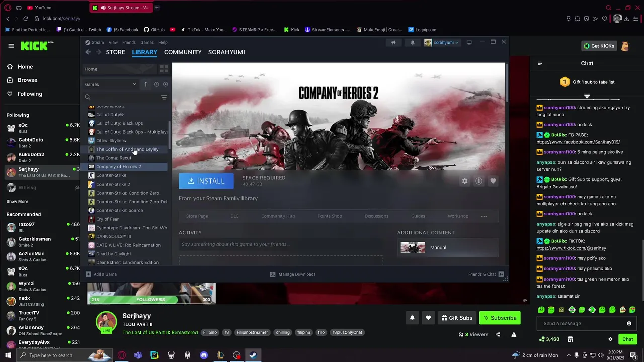The height and width of the screenshot is (362, 644).
Task: Open Kick sidebar hamburger menu
Action: 11,46
